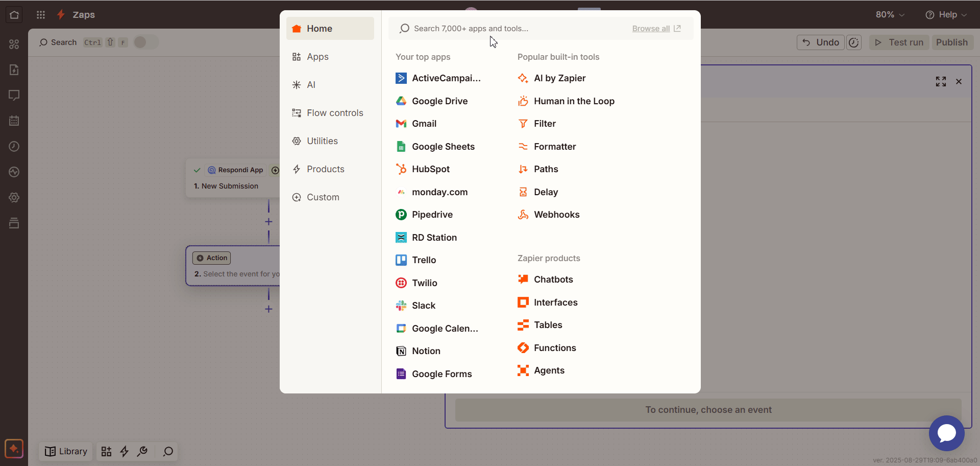This screenshot has width=980, height=466.
Task: Click To continue, choose an event button
Action: pyautogui.click(x=708, y=410)
